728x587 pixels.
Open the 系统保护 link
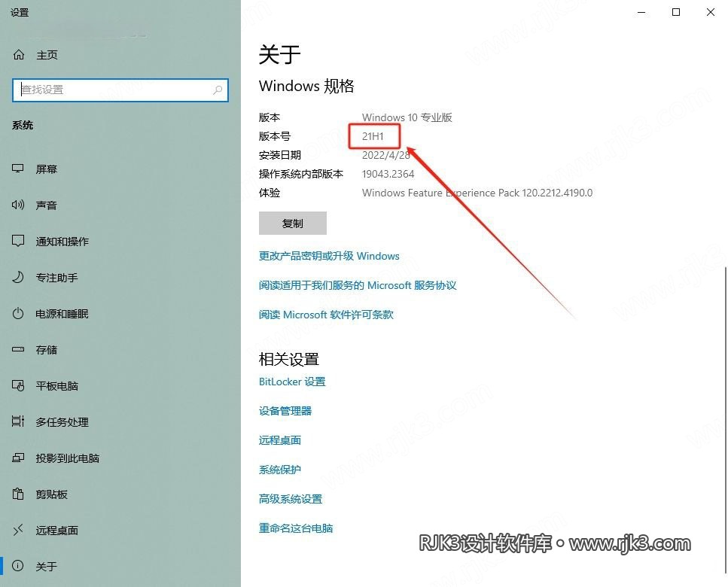(x=279, y=470)
